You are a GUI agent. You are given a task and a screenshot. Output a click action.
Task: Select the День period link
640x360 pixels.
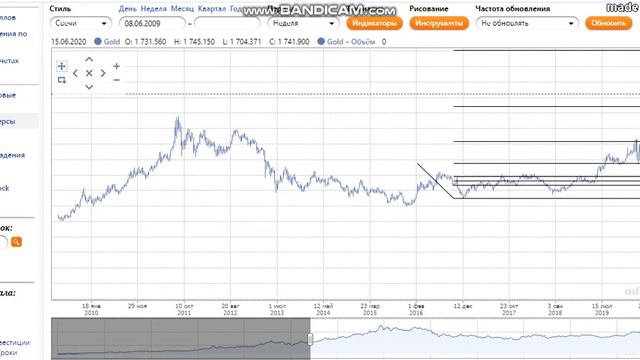click(128, 9)
